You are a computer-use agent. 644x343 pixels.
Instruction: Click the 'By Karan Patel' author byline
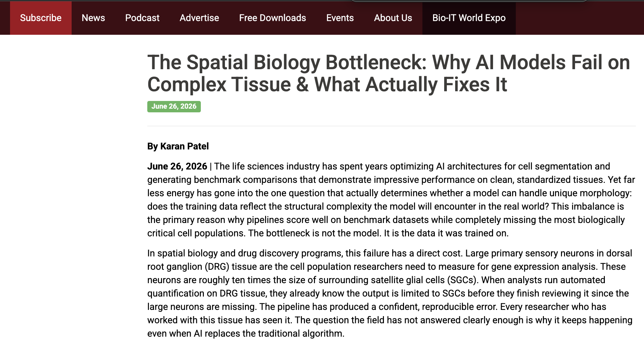178,146
